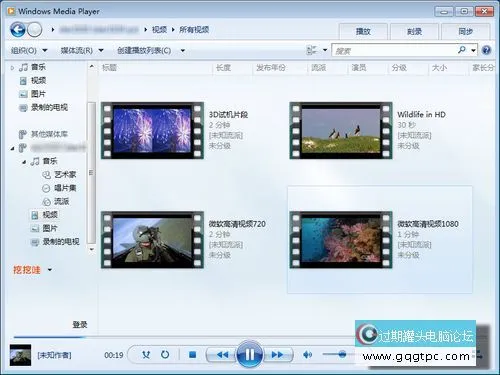This screenshot has width=500, height=375.
Task: Select 唱片集 under music
Action: 65,188
